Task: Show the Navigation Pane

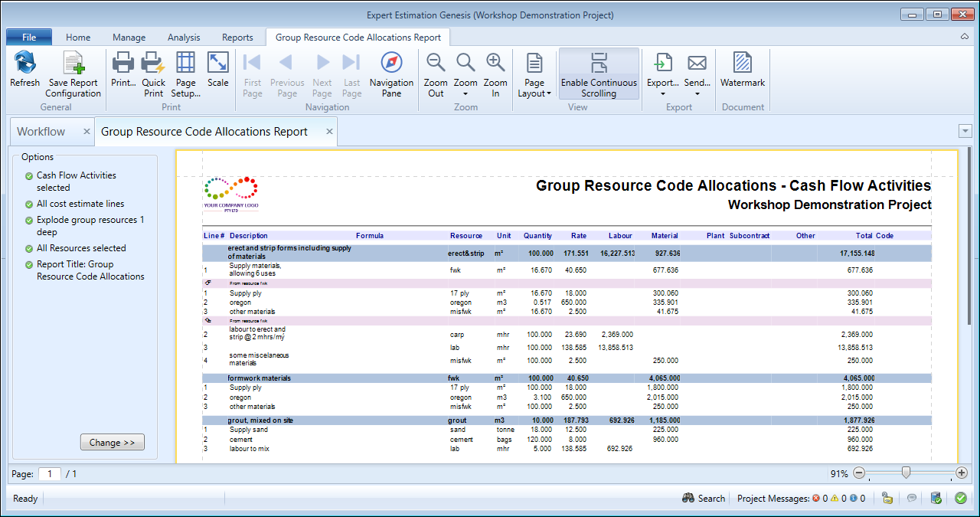Action: point(391,74)
